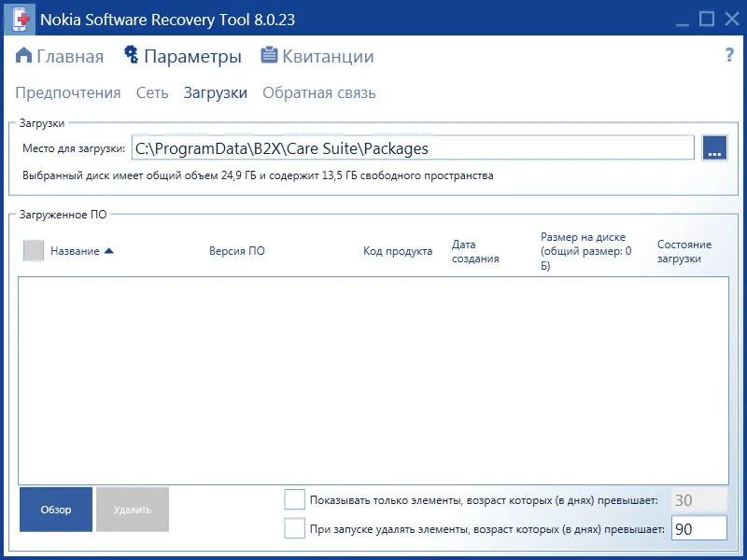Click the clipboard icon beside Квитанции
The width and height of the screenshot is (747, 560).
pos(269,55)
